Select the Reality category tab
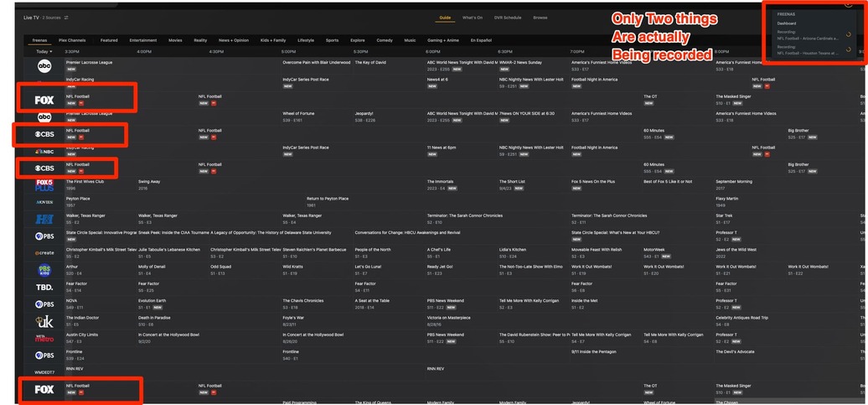The image size is (868, 405). 200,40
